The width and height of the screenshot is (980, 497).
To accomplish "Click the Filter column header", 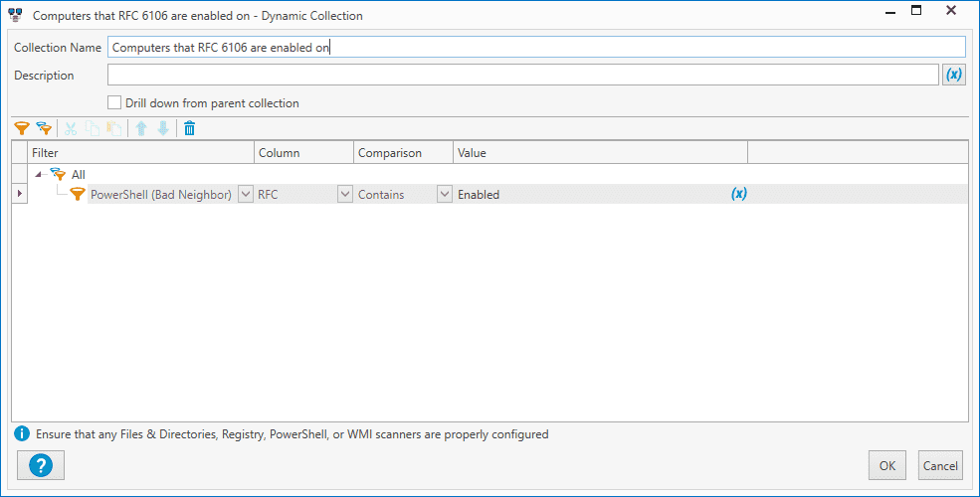I will pos(141,152).
